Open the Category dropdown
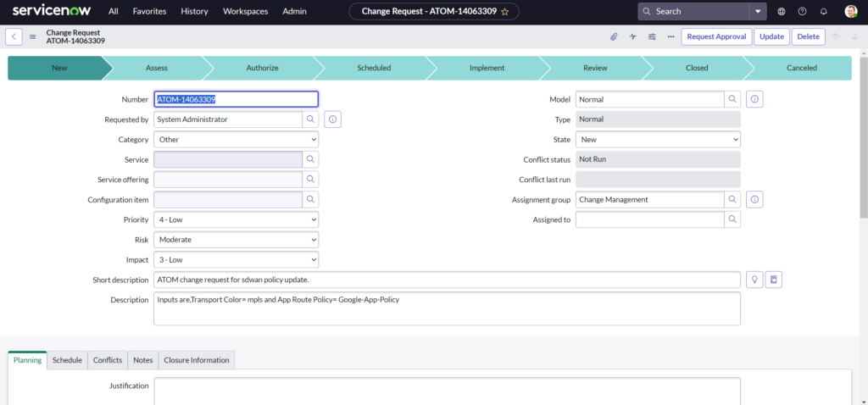The height and width of the screenshot is (405, 868). point(236,140)
